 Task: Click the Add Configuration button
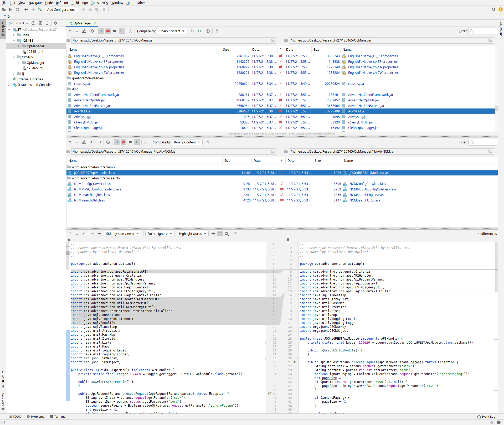pos(62,9)
